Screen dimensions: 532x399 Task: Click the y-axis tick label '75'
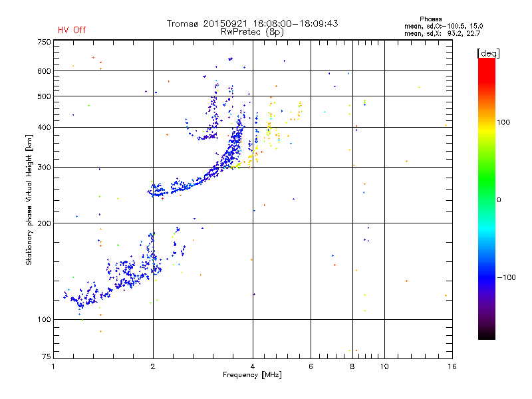pos(47,356)
